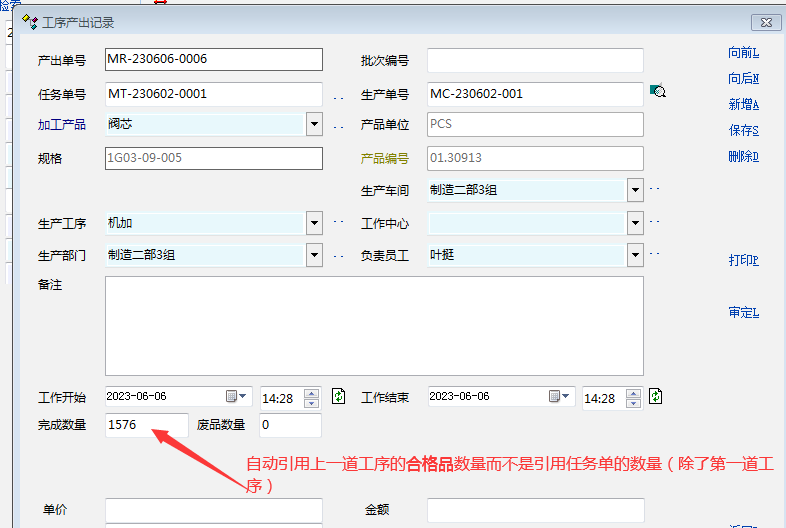This screenshot has width=786, height=528.
Task: Click the 完成数量 field showing 1576
Action: (x=146, y=425)
